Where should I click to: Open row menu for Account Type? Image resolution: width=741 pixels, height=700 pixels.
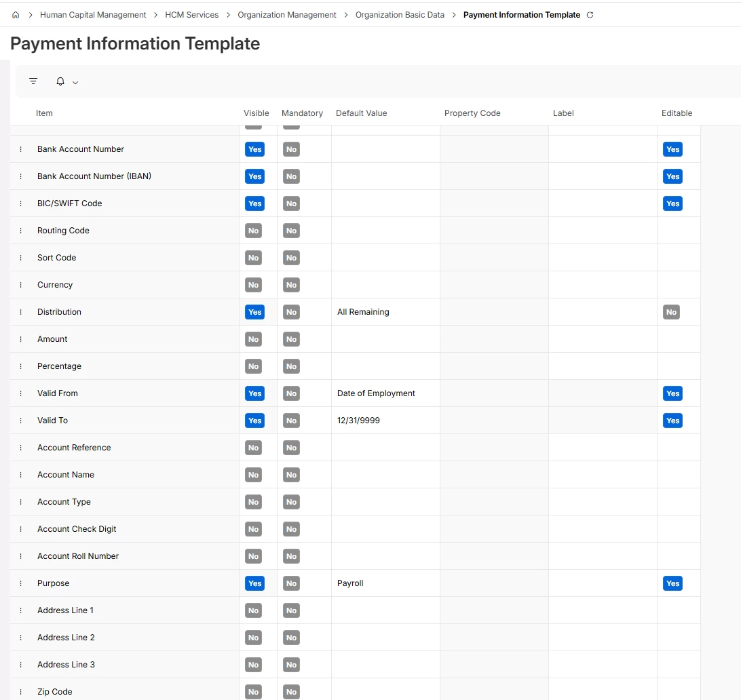point(21,502)
